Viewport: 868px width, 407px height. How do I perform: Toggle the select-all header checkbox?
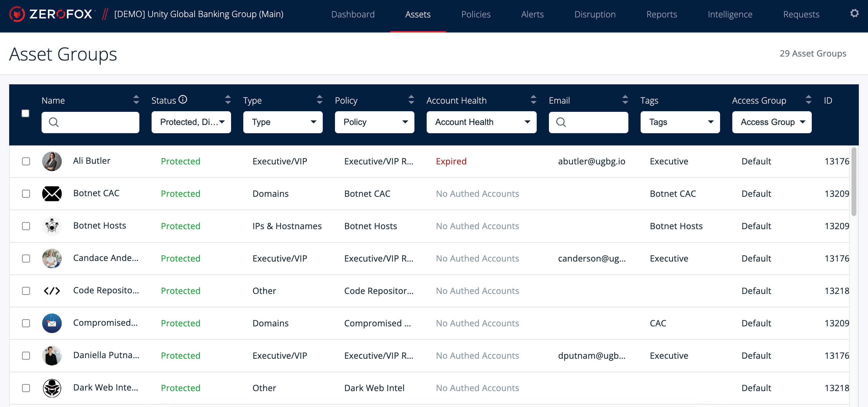pyautogui.click(x=25, y=113)
